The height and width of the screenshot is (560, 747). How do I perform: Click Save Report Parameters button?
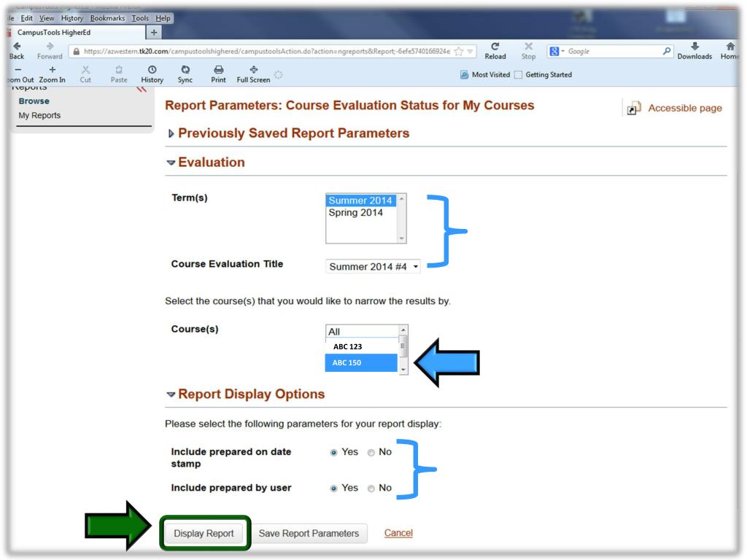coord(309,534)
